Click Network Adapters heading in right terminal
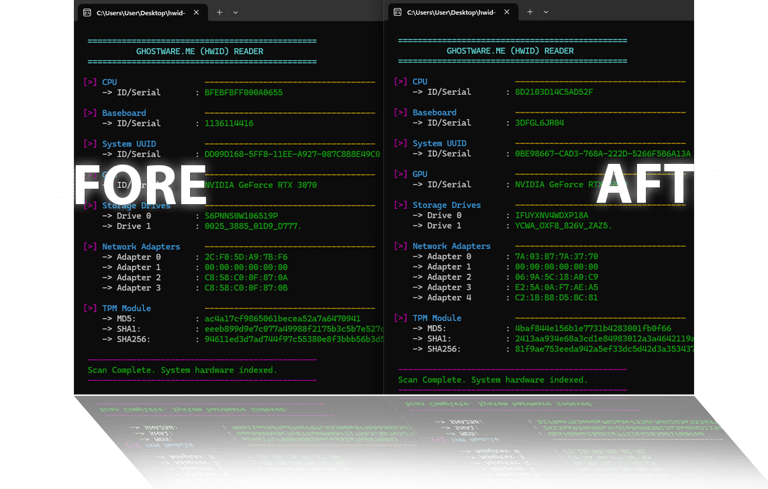Viewport: 768px width, 489px height. [451, 246]
